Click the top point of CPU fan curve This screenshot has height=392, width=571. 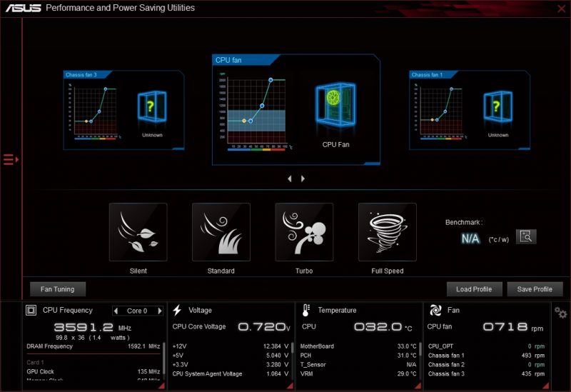[x=271, y=80]
